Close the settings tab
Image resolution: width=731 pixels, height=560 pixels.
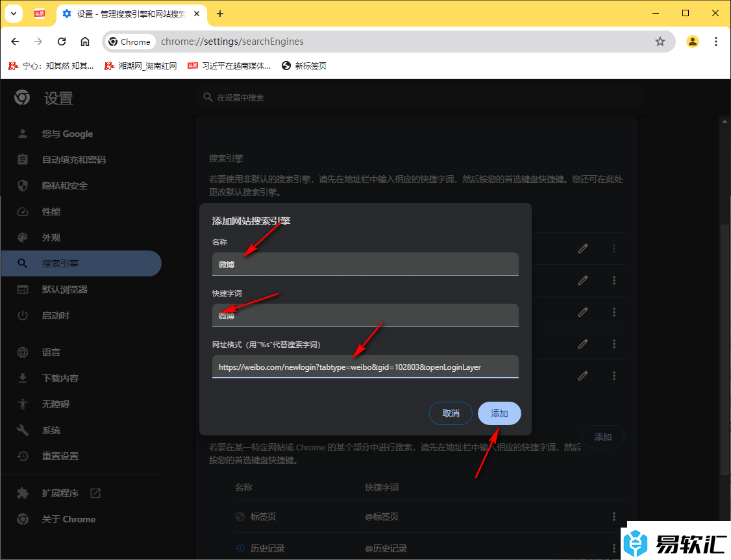[197, 14]
